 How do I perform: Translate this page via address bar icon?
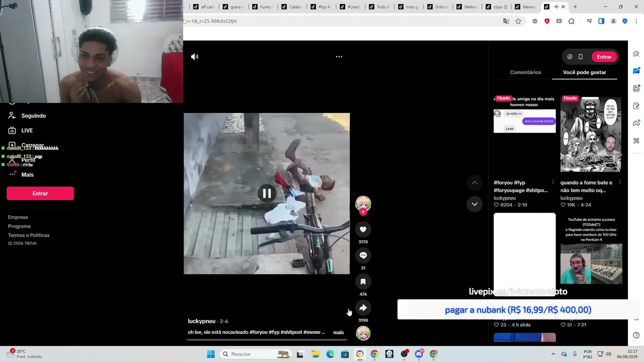tap(506, 21)
